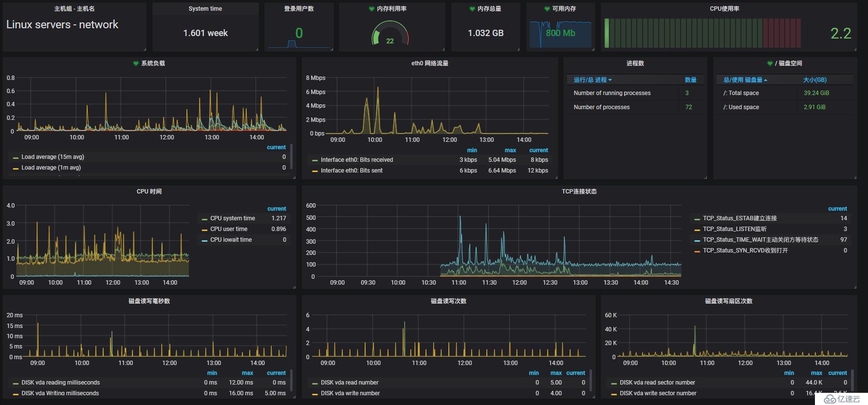Click the '1.601 week' system time value
This screenshot has width=868, height=405.
click(x=205, y=33)
